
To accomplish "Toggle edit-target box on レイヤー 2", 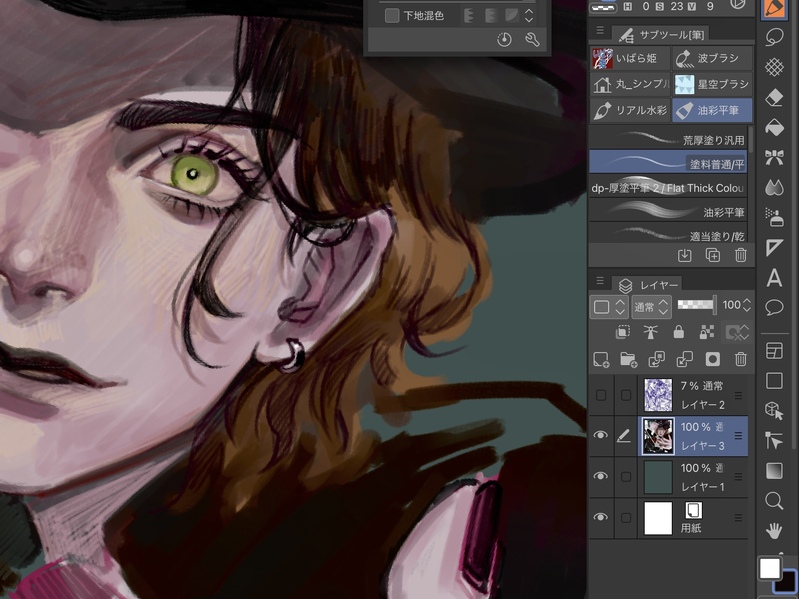I will (x=626, y=395).
